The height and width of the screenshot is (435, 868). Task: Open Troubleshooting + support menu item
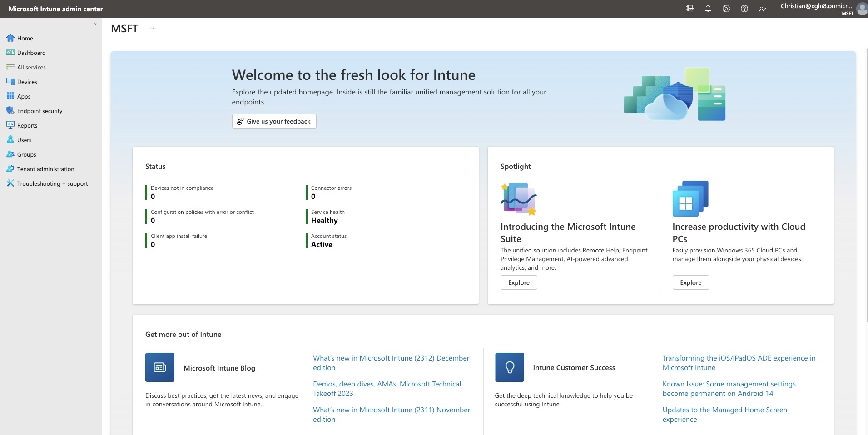point(53,183)
